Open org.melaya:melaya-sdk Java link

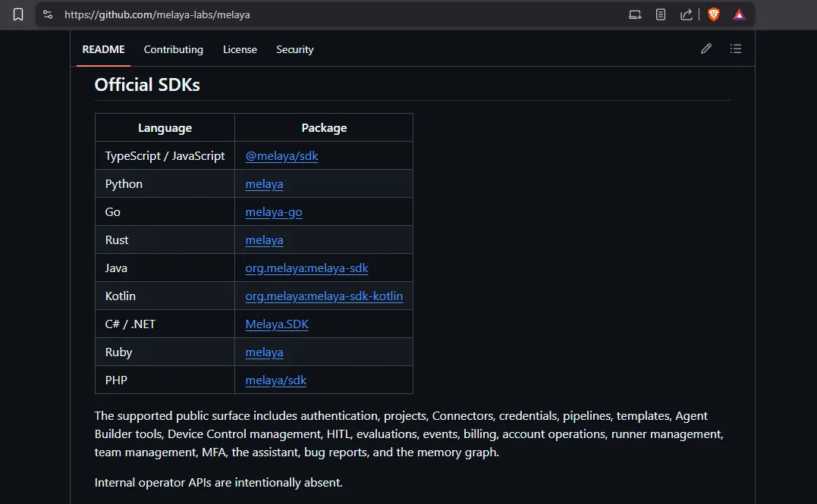point(306,268)
